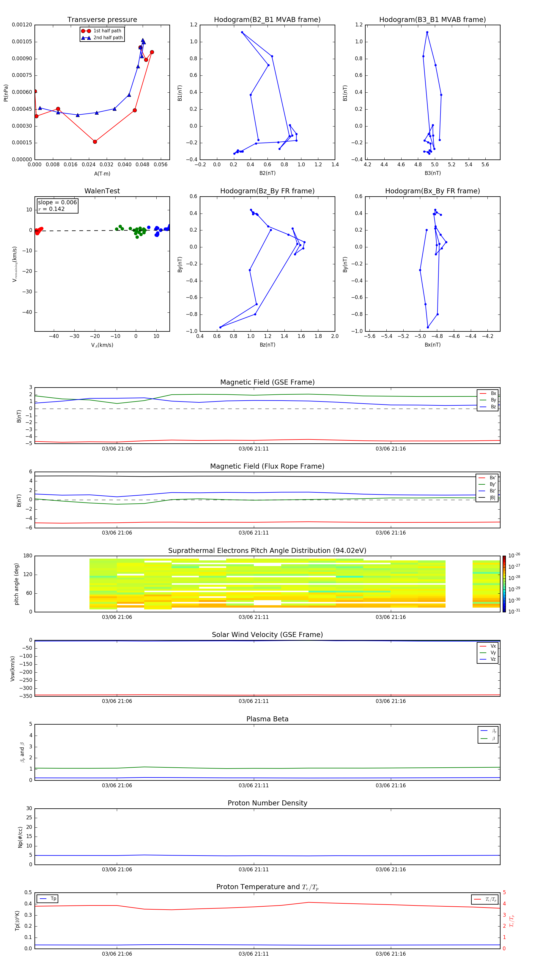Click the Bx' legend entry in Flux Rope plot
Screen dimensions: 535x980
pyautogui.click(x=487, y=478)
